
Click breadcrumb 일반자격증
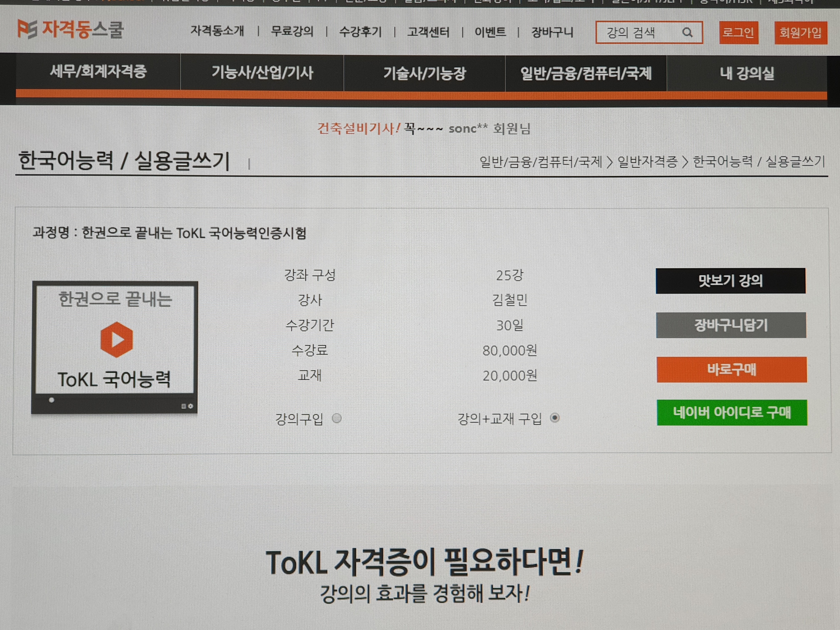(647, 162)
